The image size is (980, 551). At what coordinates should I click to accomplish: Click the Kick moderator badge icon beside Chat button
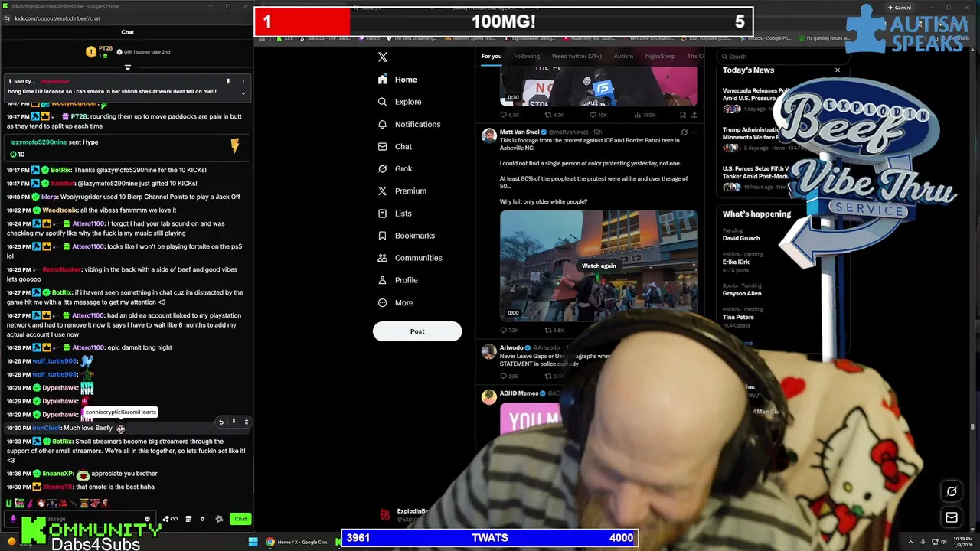tap(219, 519)
